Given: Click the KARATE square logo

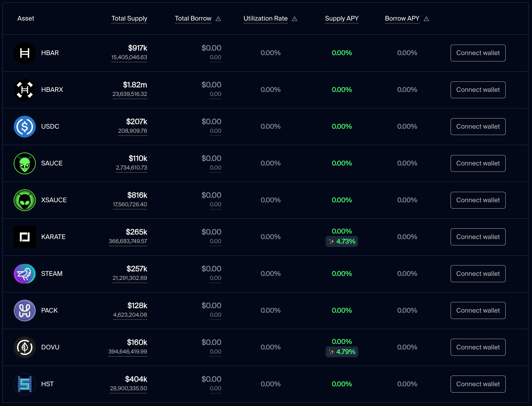Looking at the screenshot, I should [x=25, y=237].
